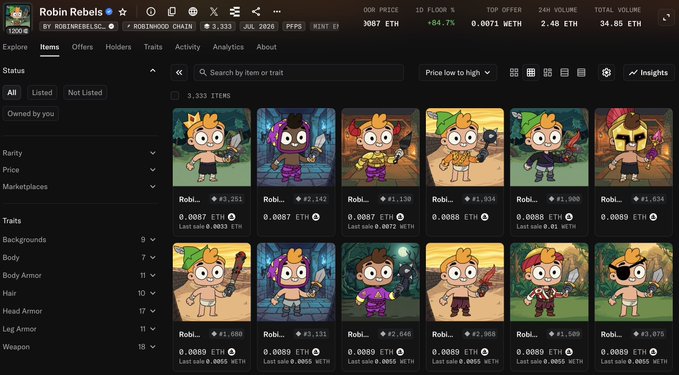Tick the select-all items checkbox
Screen dimensions: 679x375
click(175, 96)
